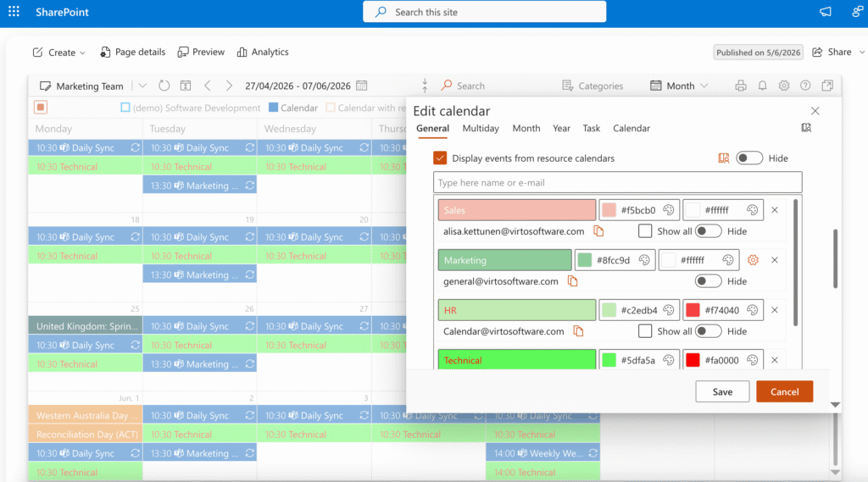
Task: Click the megaphone feedback icon in header
Action: [x=826, y=12]
